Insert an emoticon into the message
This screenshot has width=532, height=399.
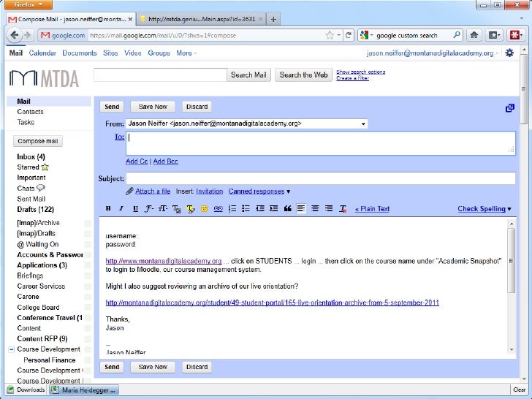click(x=205, y=209)
